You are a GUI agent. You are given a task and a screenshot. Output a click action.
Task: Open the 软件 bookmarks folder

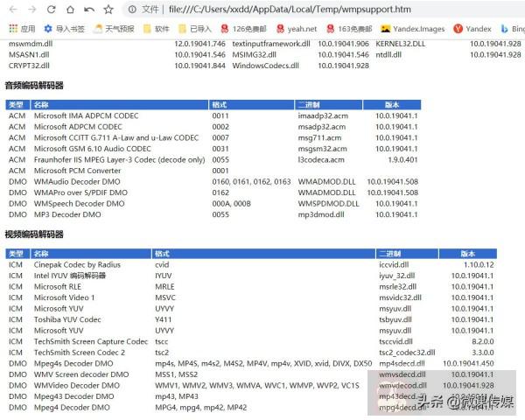point(156,29)
